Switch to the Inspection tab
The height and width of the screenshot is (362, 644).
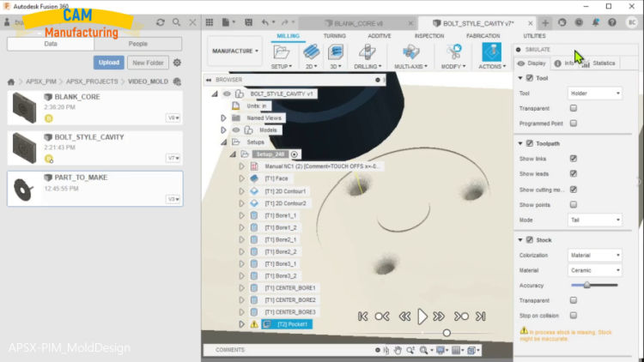[x=429, y=36]
